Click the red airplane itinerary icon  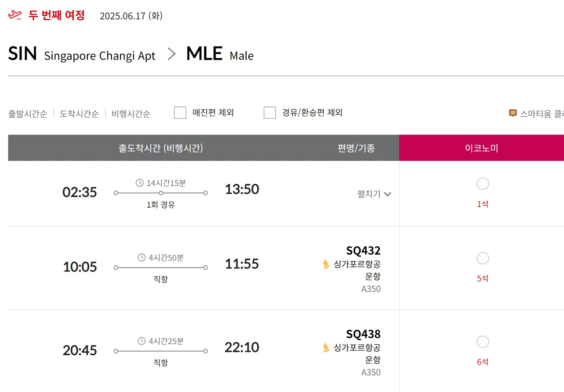point(15,15)
